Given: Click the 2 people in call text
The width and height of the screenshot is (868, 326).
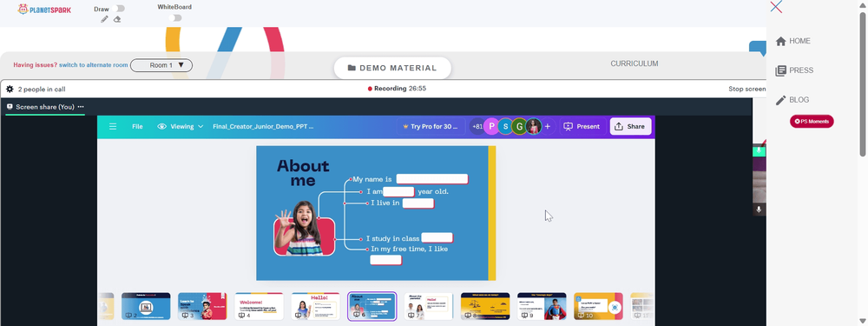Looking at the screenshot, I should 42,89.
